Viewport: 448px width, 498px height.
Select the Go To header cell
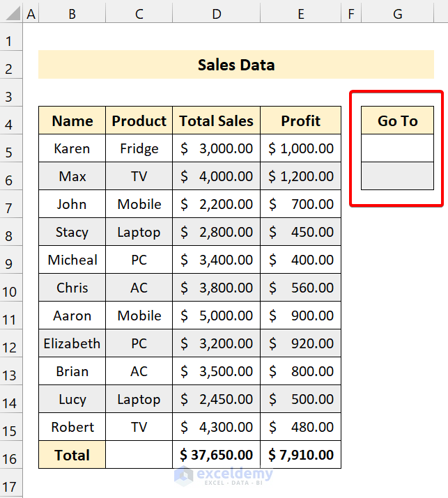point(397,120)
